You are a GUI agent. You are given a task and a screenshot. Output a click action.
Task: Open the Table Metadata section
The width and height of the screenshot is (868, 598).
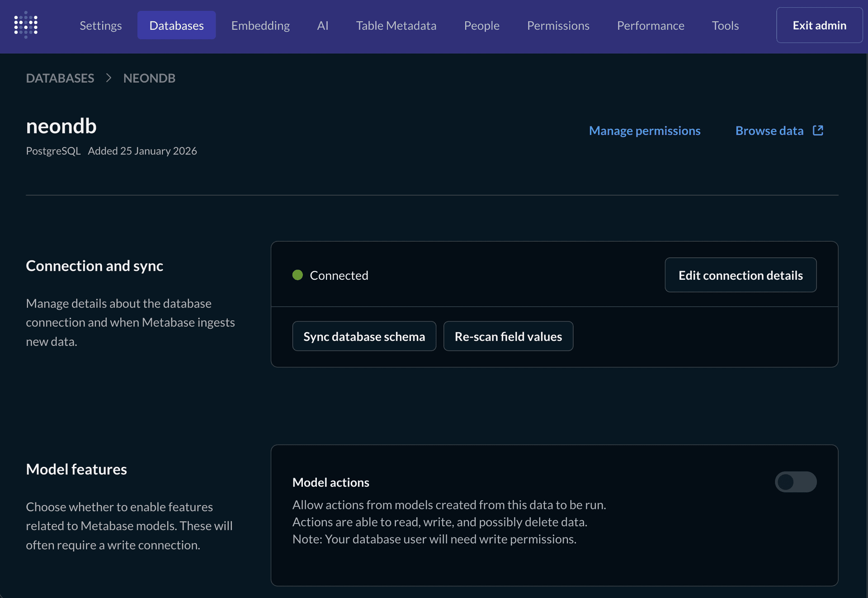[x=396, y=25]
